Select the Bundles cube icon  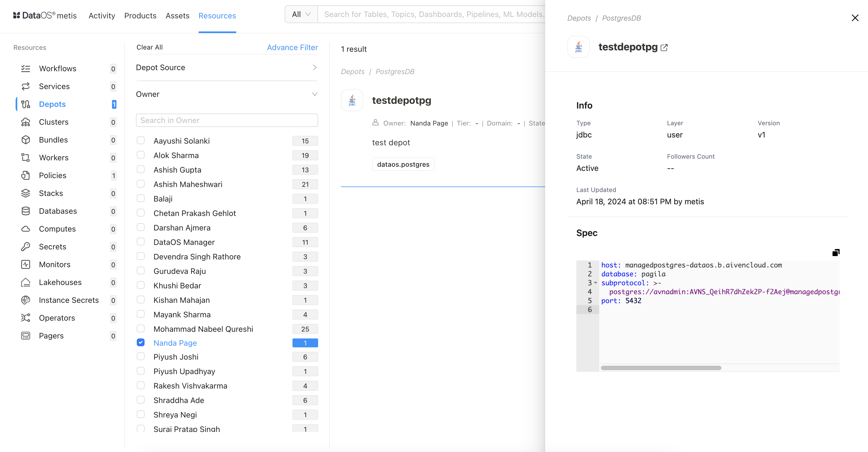26,140
